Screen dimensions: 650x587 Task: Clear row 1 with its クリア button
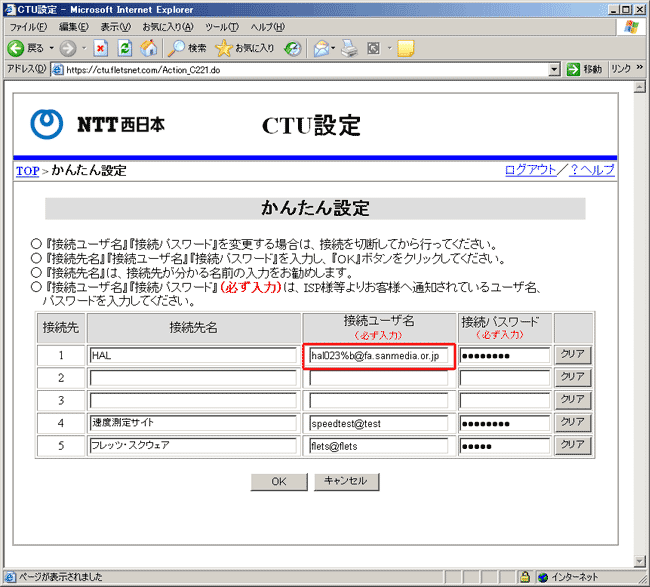pos(573,355)
